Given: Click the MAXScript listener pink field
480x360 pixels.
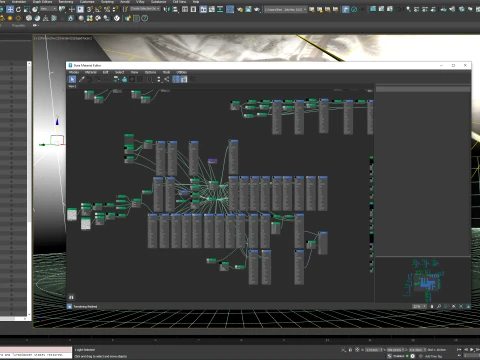Looking at the screenshot, I should click(36, 349).
